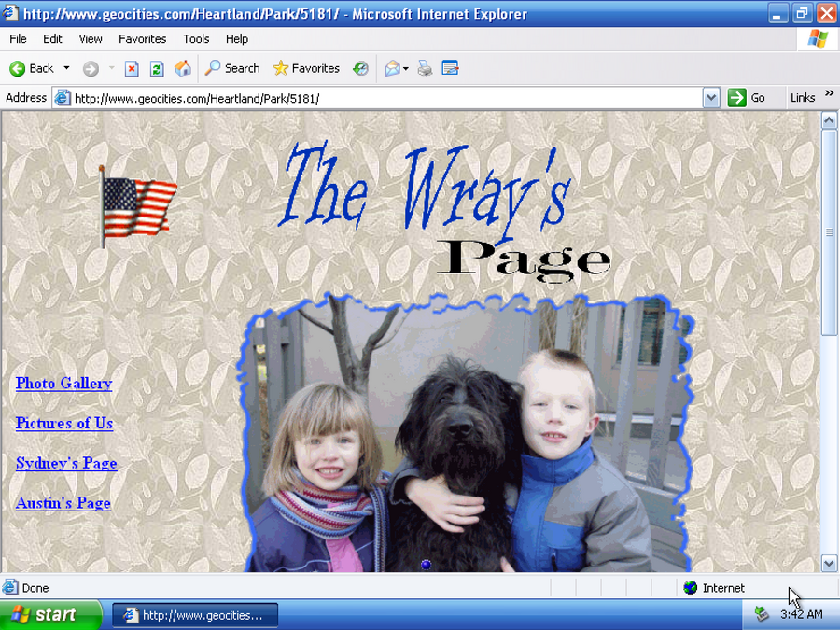Click the Edit page toolbar icon
This screenshot has height=630, width=840.
tap(450, 68)
